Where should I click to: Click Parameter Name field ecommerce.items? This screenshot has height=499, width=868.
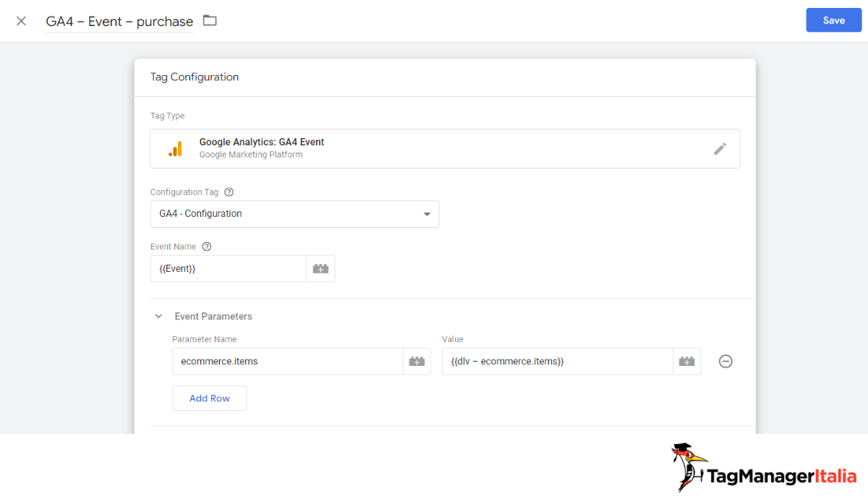pyautogui.click(x=287, y=362)
